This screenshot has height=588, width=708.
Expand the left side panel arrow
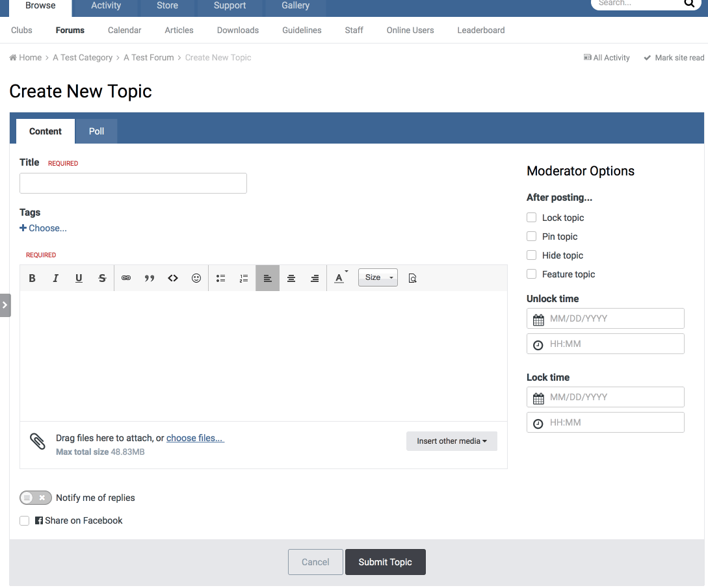pyautogui.click(x=5, y=305)
